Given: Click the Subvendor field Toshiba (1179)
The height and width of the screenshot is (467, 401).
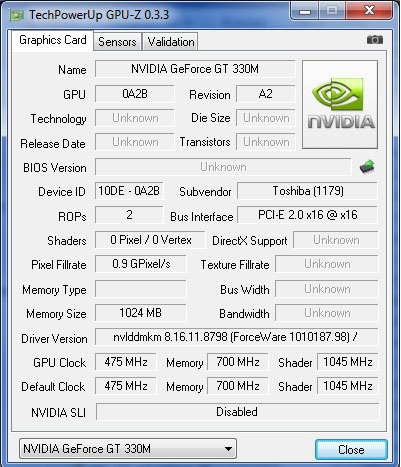Looking at the screenshot, I should (x=307, y=191).
